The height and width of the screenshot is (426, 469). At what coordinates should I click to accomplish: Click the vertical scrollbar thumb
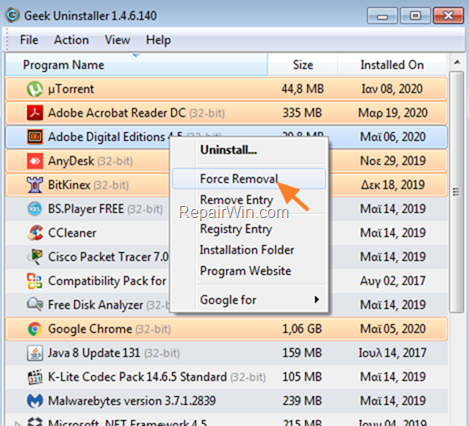click(x=456, y=192)
